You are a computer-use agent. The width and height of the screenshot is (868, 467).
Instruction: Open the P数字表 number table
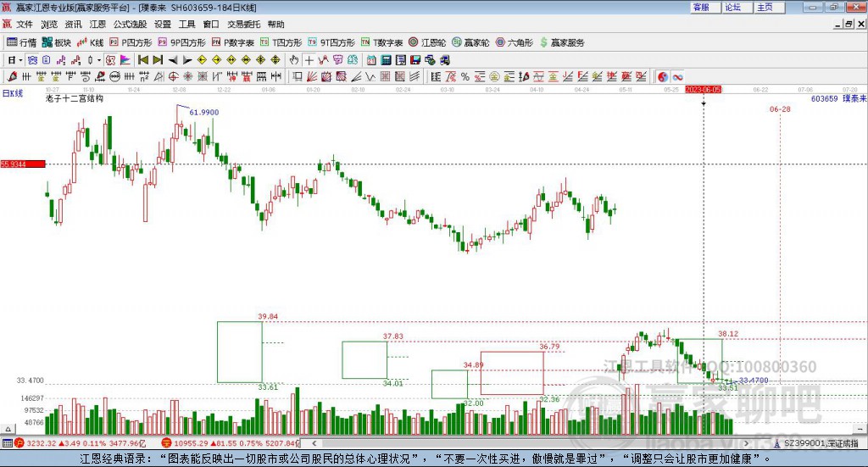(x=232, y=42)
